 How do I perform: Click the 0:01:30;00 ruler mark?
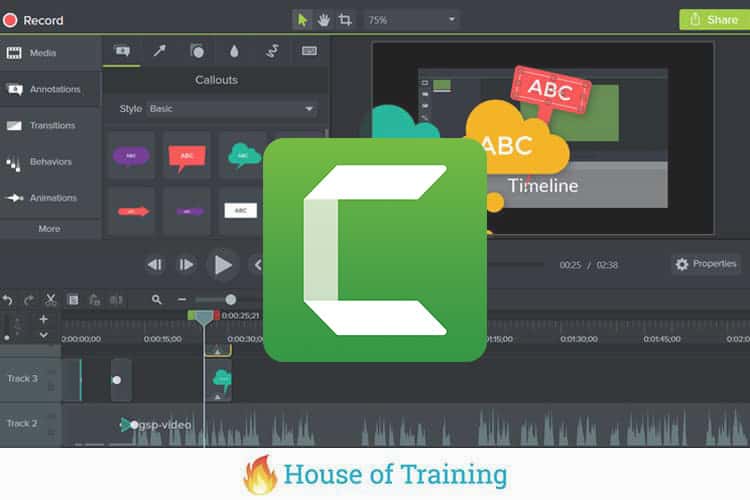[x=579, y=339]
